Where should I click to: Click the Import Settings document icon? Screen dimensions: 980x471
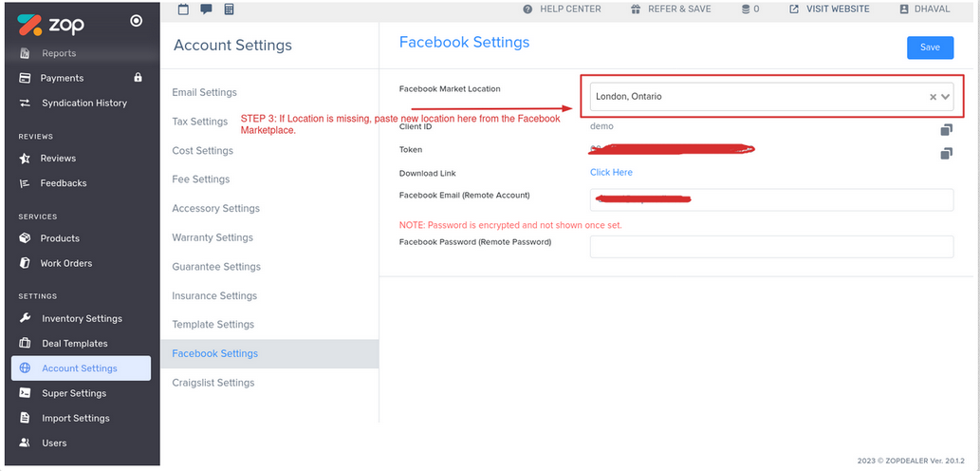tap(25, 417)
